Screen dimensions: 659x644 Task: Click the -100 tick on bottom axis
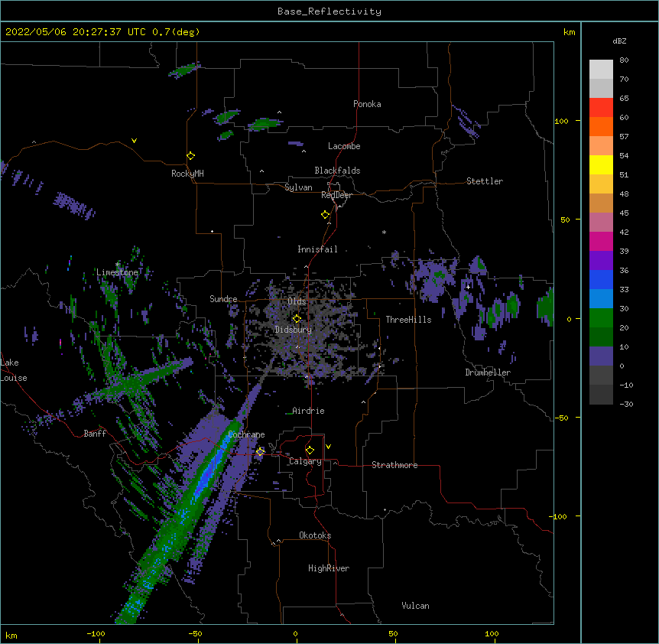point(96,633)
